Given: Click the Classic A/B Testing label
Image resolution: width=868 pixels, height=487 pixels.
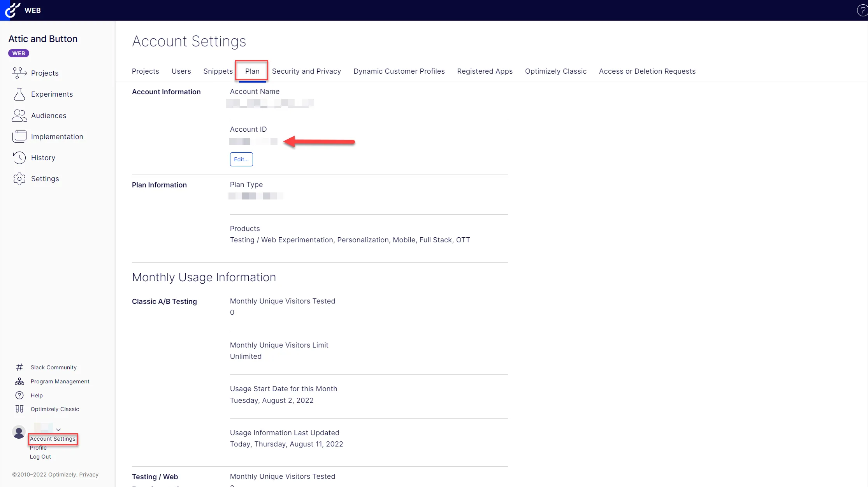Looking at the screenshot, I should point(164,302).
